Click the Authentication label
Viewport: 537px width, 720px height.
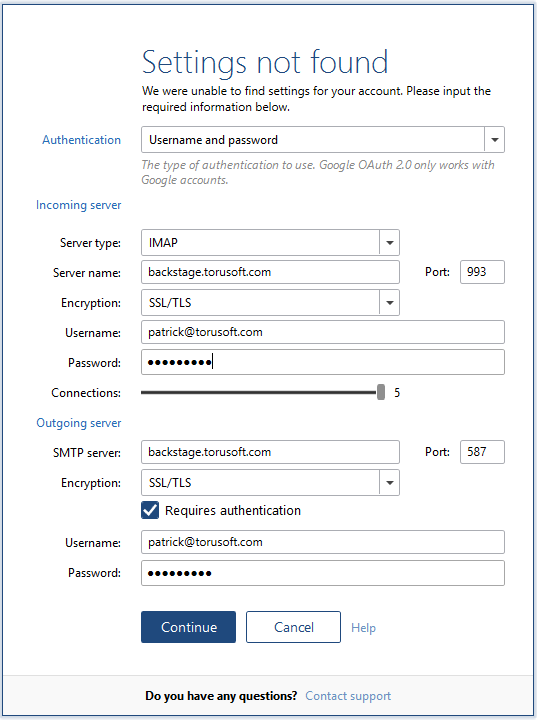pos(81,140)
